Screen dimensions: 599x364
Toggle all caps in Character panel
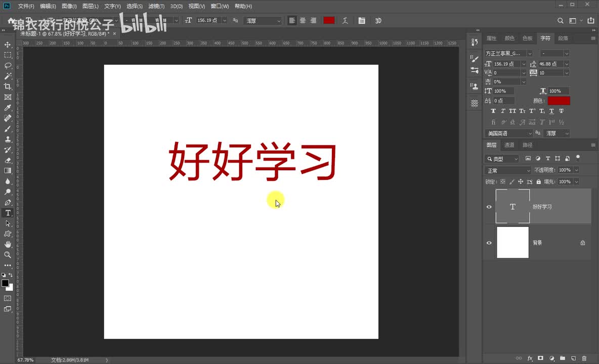tap(512, 111)
